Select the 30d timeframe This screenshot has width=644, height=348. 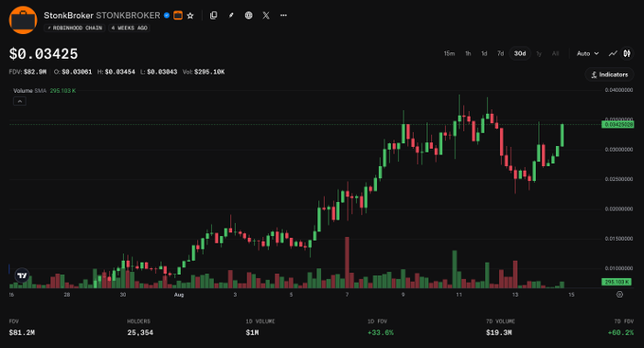tap(520, 53)
